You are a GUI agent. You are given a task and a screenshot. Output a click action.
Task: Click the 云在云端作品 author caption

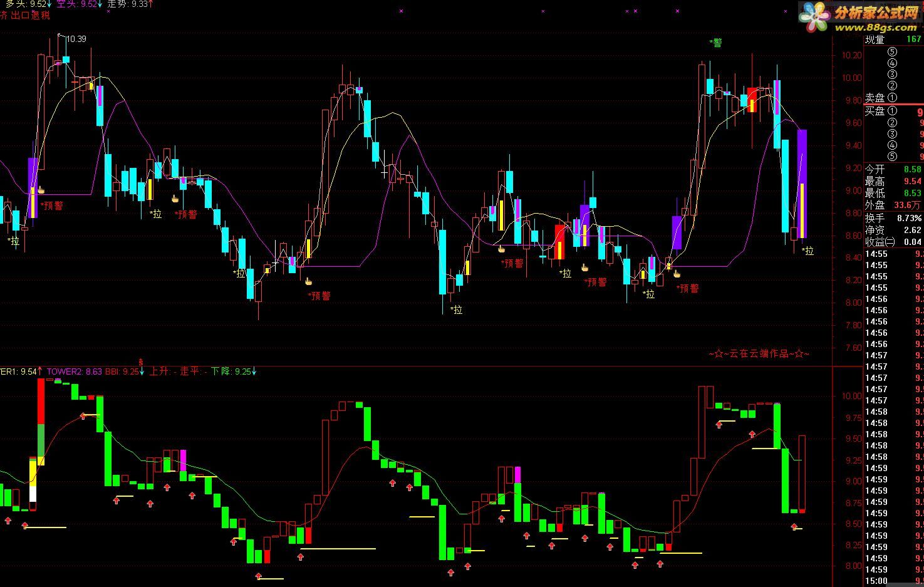coord(759,354)
